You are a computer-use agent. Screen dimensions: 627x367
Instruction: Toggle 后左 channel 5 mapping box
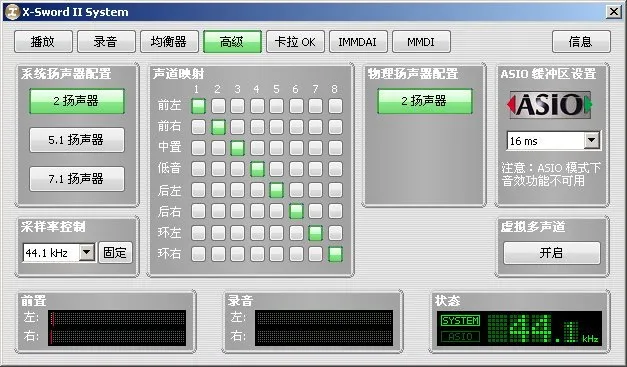tap(276, 190)
